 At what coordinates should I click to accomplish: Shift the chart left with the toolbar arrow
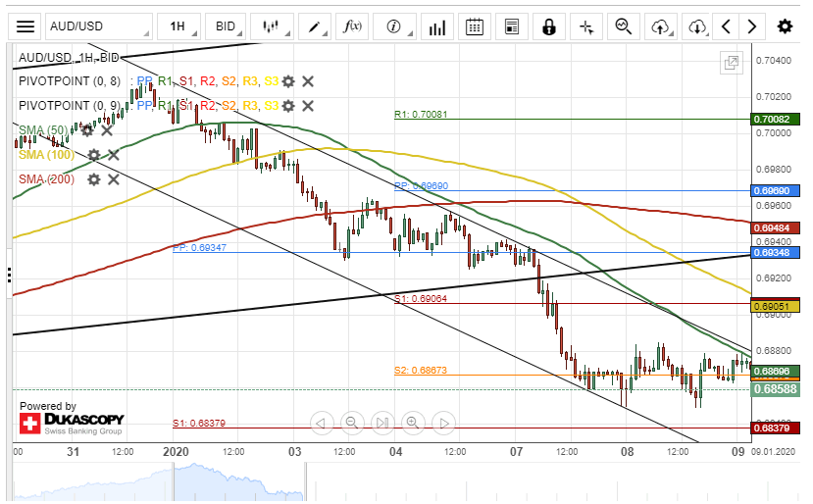click(726, 26)
